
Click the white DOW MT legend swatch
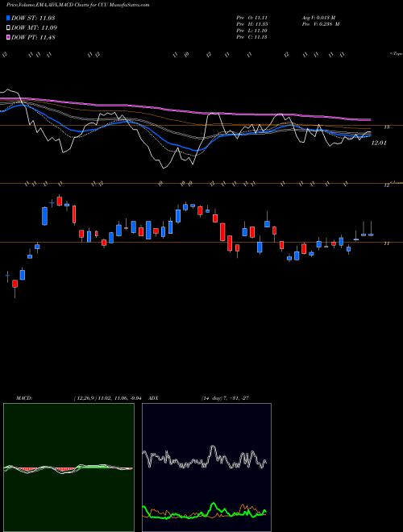point(8,28)
